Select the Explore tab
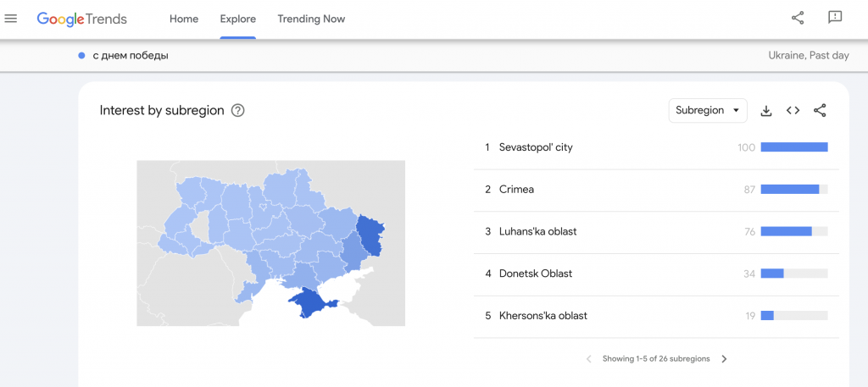The width and height of the screenshot is (868, 387). coord(237,19)
